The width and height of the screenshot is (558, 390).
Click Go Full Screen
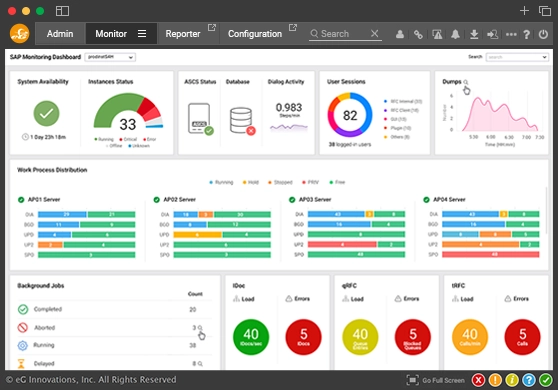click(x=436, y=380)
